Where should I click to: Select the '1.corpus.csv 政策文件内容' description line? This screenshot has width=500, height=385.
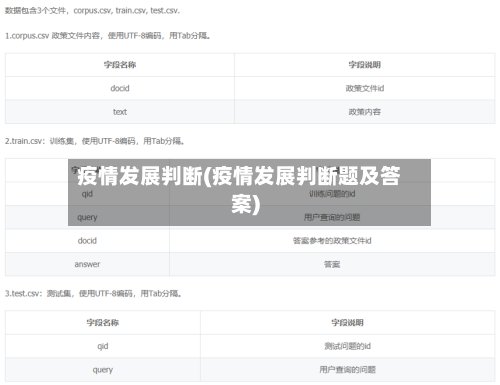click(x=108, y=36)
